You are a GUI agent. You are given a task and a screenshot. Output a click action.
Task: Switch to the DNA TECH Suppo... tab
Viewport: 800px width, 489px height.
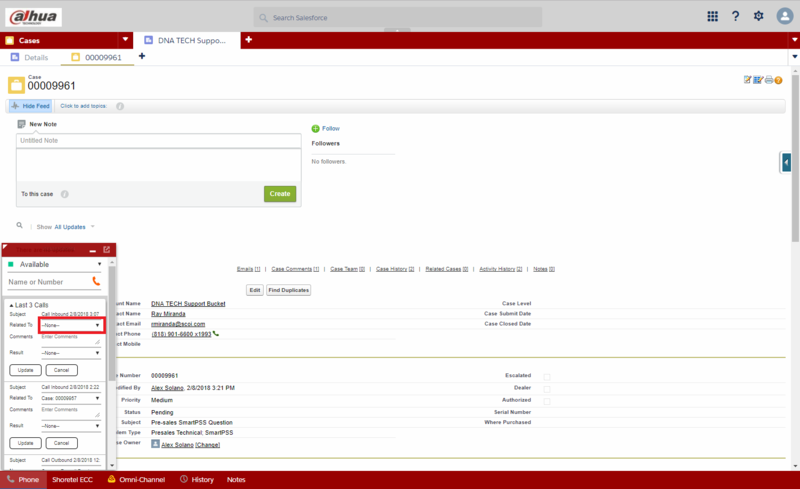[x=187, y=40]
